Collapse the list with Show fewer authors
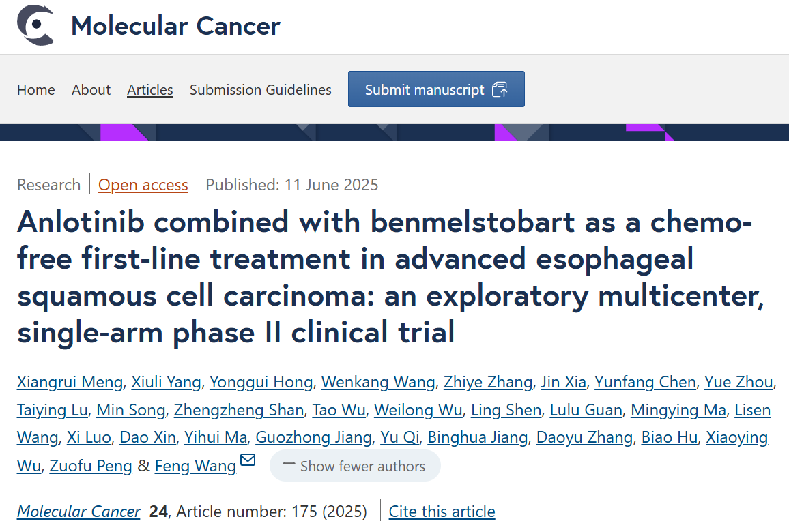 click(355, 467)
